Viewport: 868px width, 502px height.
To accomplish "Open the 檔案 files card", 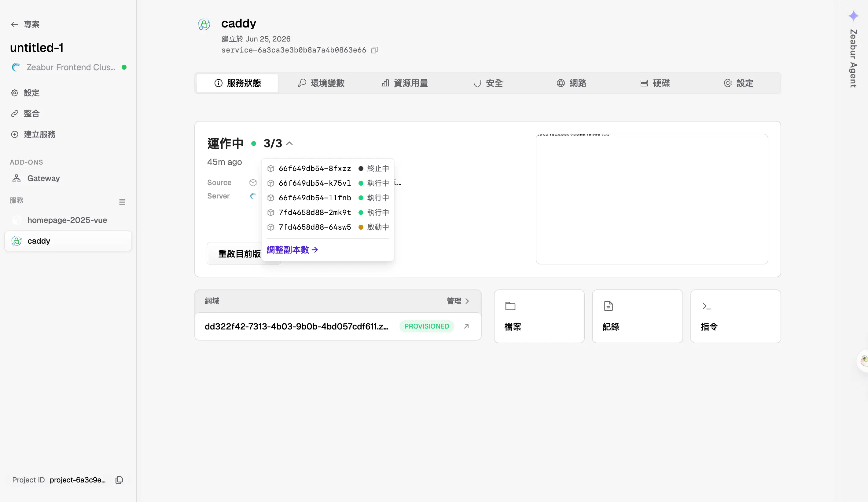I will [x=539, y=316].
